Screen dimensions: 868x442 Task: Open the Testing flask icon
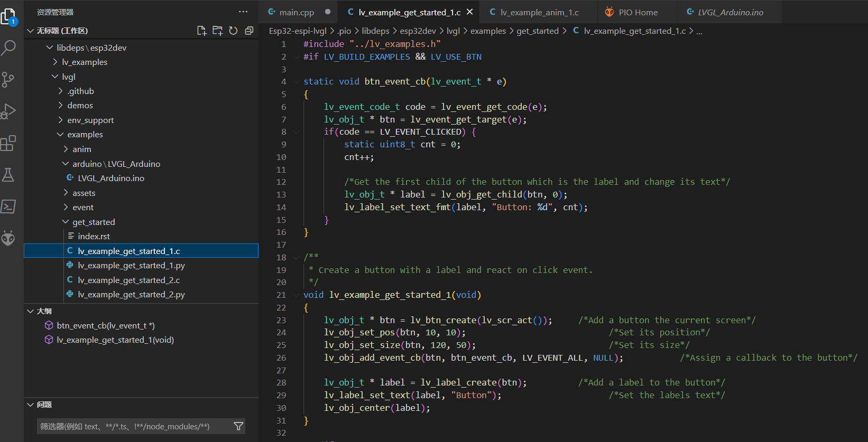8,175
